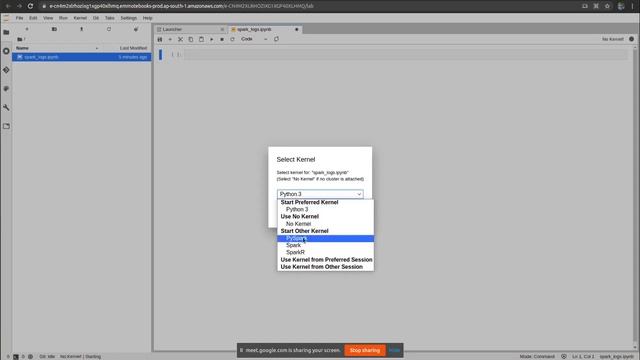This screenshot has height=360, width=640.
Task: Open the Settings menu
Action: [x=129, y=18]
